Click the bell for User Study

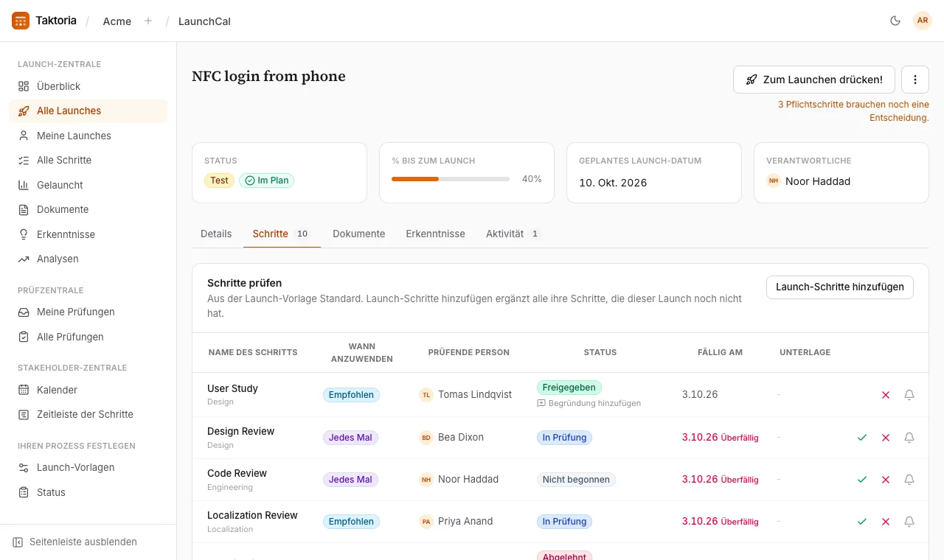coord(909,395)
